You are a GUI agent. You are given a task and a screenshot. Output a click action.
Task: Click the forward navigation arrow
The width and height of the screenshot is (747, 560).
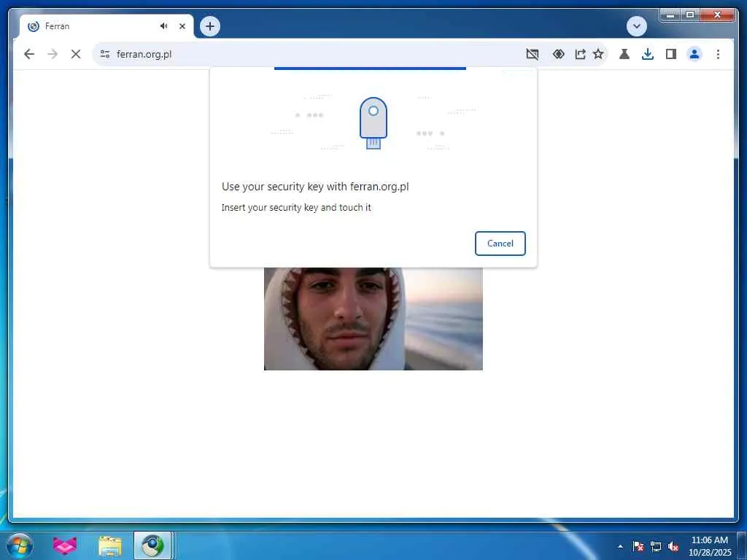pyautogui.click(x=53, y=54)
